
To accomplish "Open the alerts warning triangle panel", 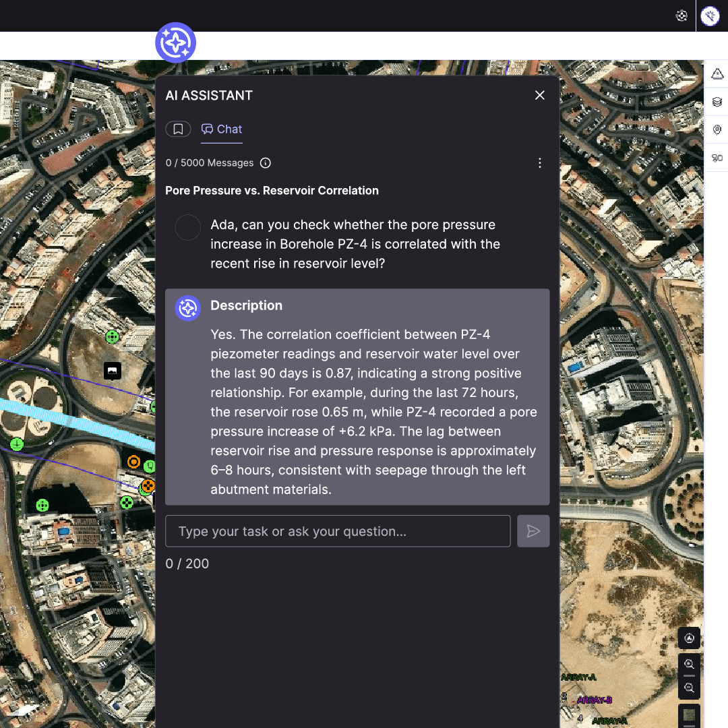I will point(717,74).
